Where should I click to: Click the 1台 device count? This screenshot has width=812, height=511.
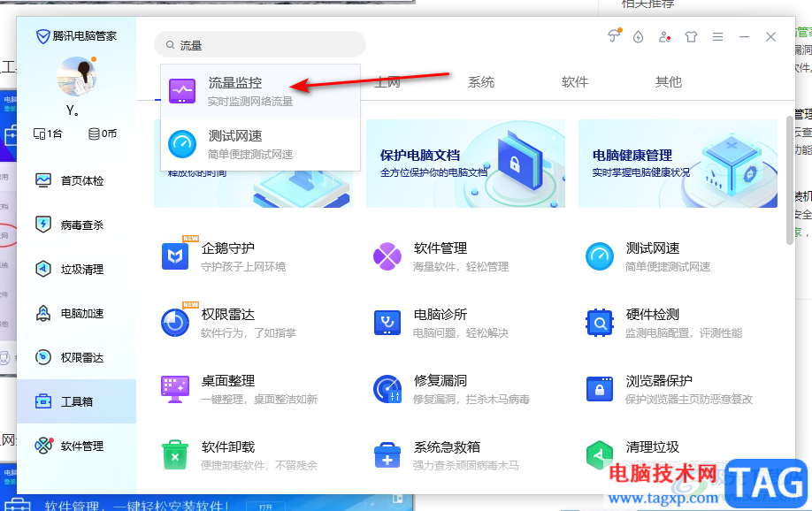click(48, 133)
